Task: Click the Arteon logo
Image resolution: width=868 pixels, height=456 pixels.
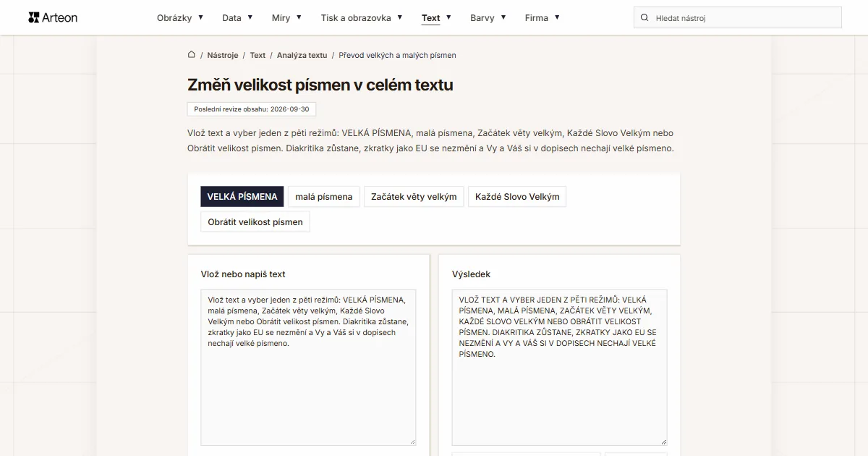Action: pos(53,17)
